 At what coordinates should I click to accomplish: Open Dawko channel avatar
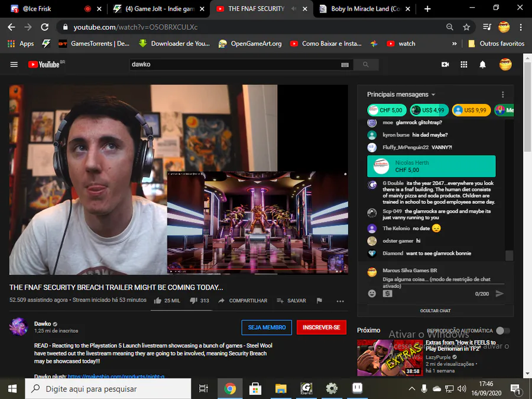click(x=18, y=327)
